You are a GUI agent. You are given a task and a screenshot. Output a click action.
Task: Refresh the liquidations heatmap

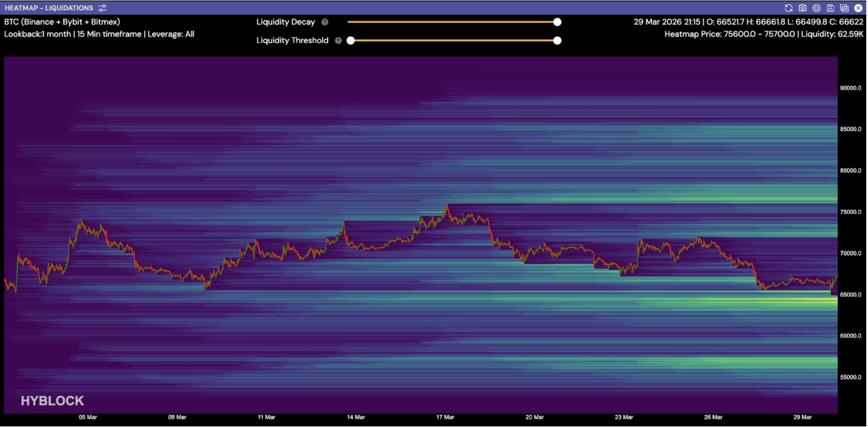[x=788, y=8]
